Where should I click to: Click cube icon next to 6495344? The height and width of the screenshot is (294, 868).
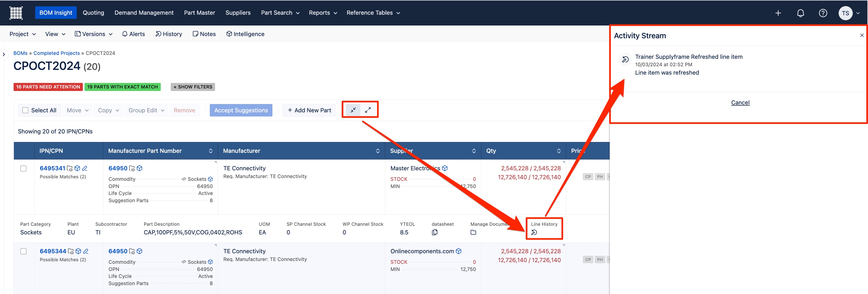78,251
